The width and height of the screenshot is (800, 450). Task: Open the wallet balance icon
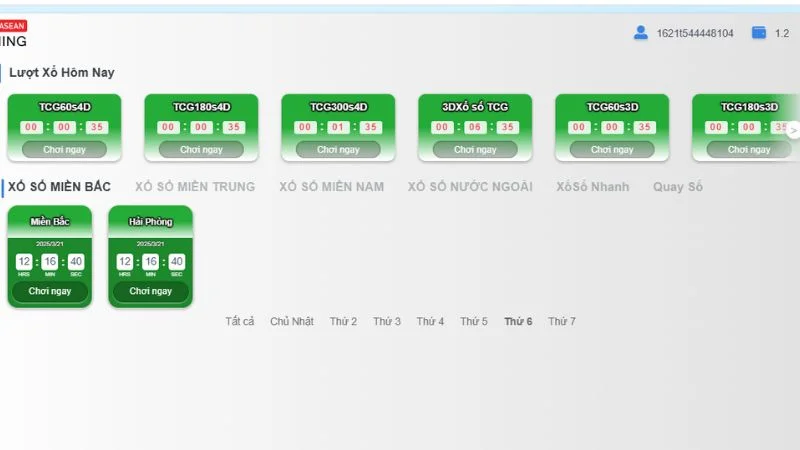point(759,33)
